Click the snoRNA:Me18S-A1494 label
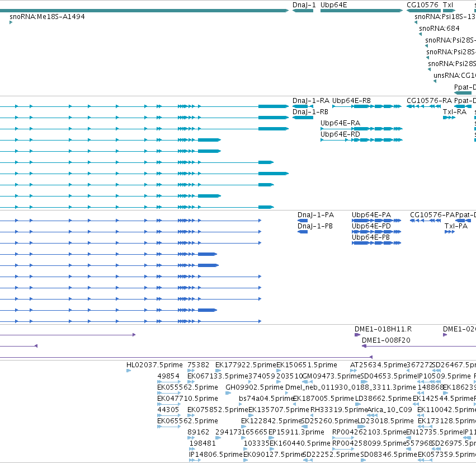Screen dimensions: 476x463 (x=47, y=17)
